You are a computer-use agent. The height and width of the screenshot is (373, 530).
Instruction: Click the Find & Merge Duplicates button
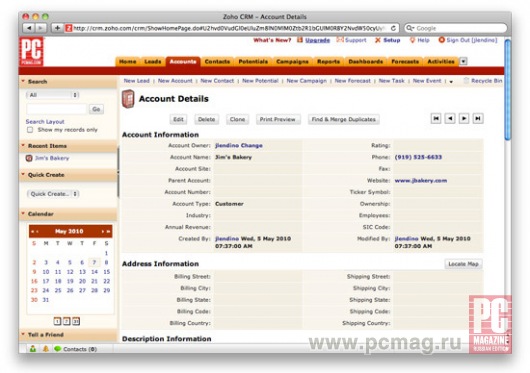pos(343,119)
